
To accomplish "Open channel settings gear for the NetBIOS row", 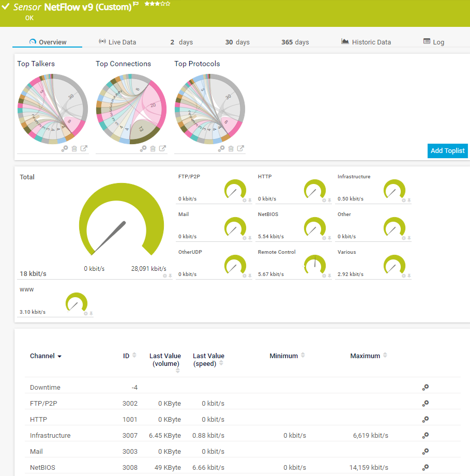I will 425,467.
